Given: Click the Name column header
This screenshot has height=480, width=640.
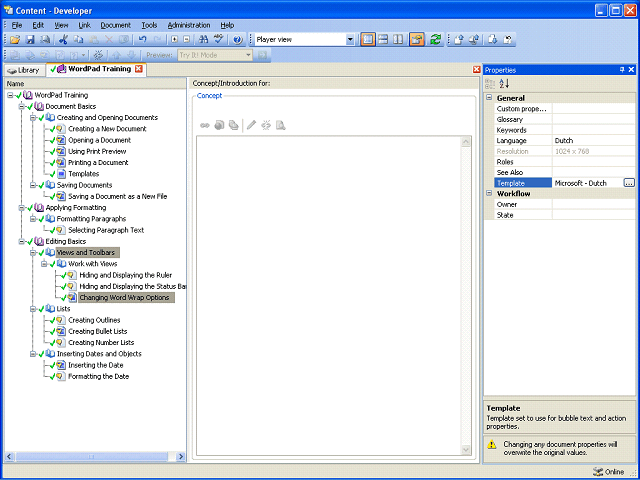Looking at the screenshot, I should pyautogui.click(x=95, y=84).
